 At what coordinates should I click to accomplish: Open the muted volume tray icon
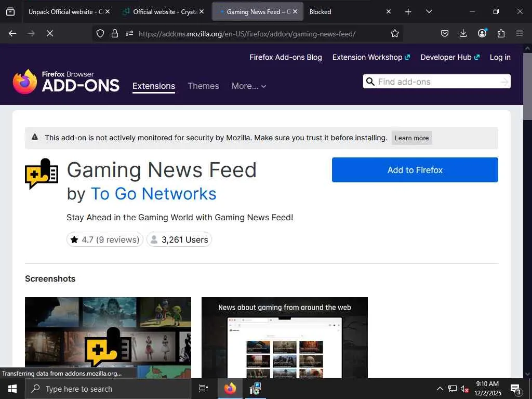tap(464, 389)
